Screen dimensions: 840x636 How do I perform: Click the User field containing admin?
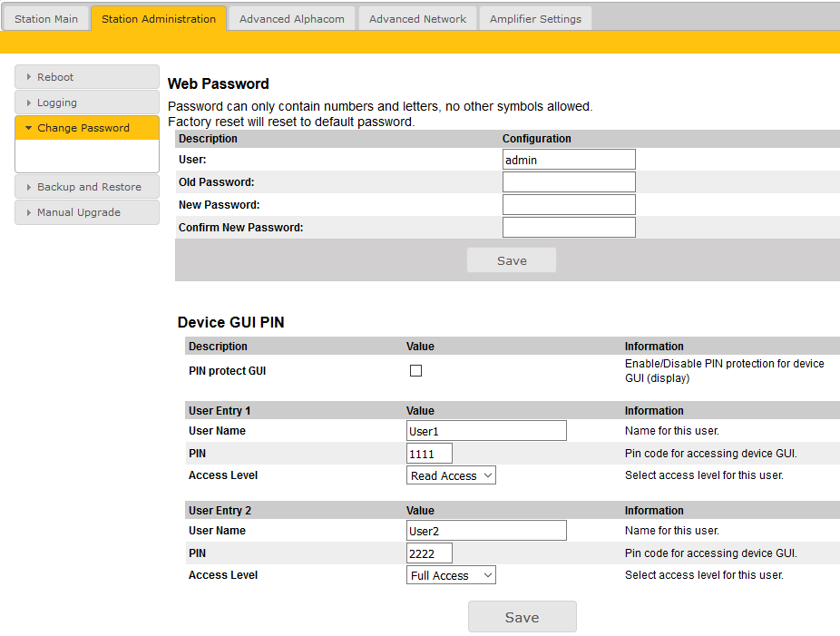(569, 160)
